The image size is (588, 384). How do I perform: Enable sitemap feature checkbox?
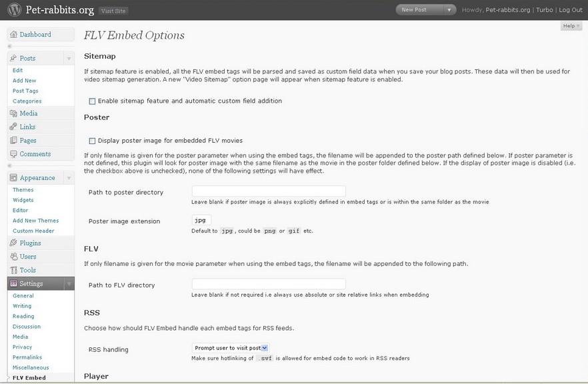click(92, 101)
